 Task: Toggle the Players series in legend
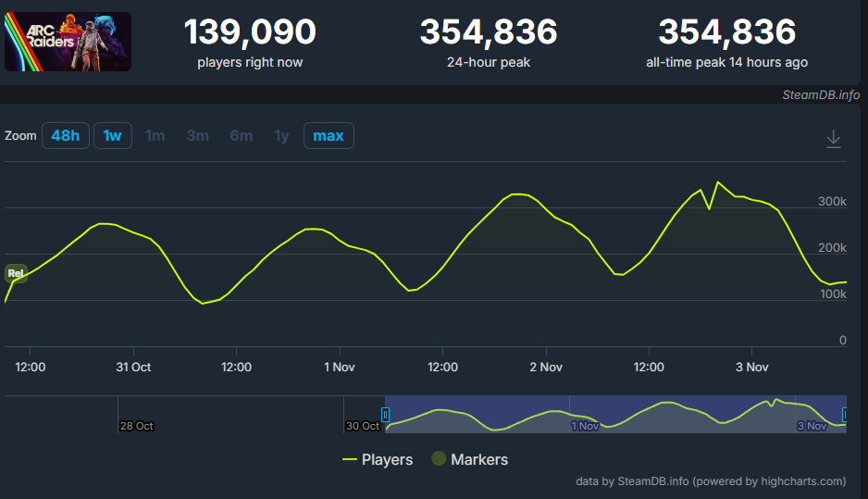point(378,459)
